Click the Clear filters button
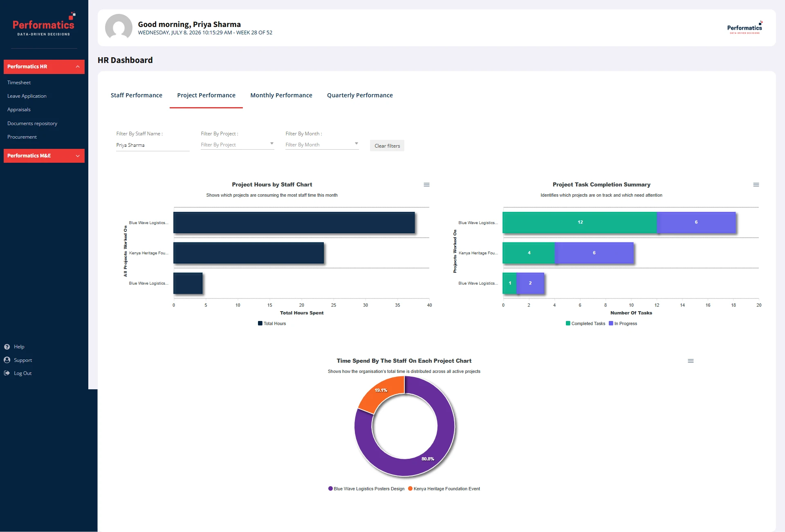785x532 pixels. [387, 146]
